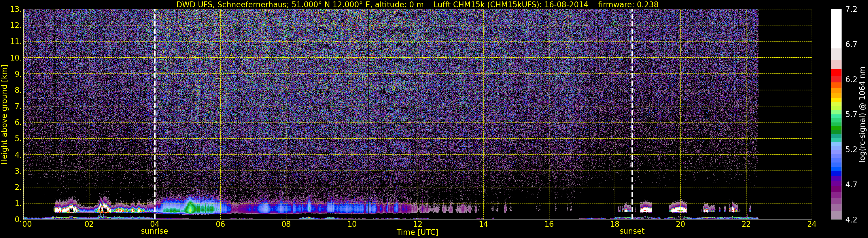Pick the white top section of the colorbar
Image resolution: width=868 pixels, height=238 pixels.
tap(836, 29)
